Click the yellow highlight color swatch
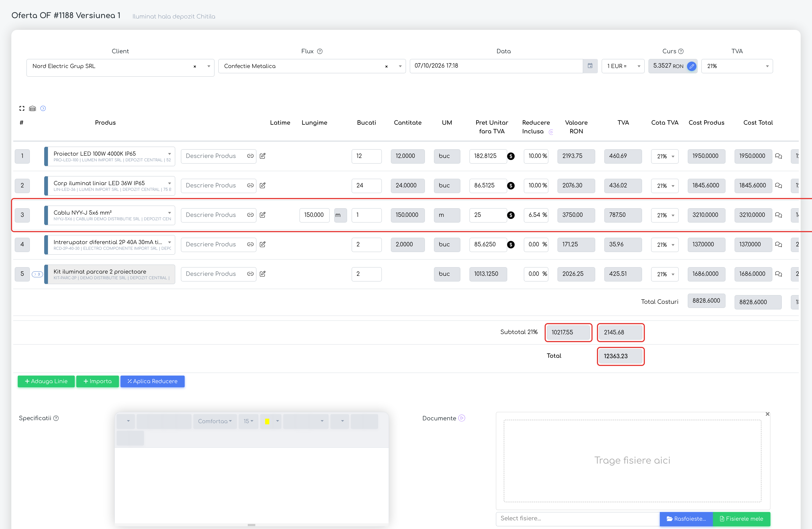812x529 pixels. [267, 421]
